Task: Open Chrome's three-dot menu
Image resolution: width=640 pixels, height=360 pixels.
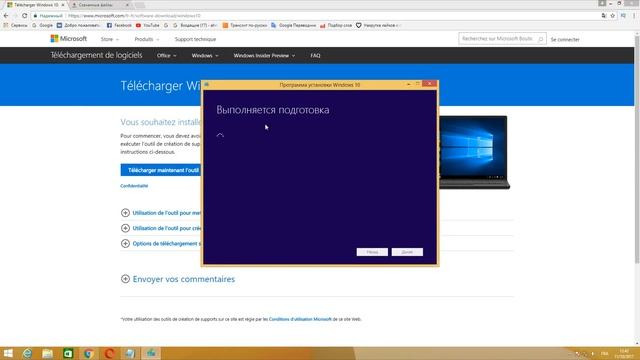Action: (x=634, y=16)
